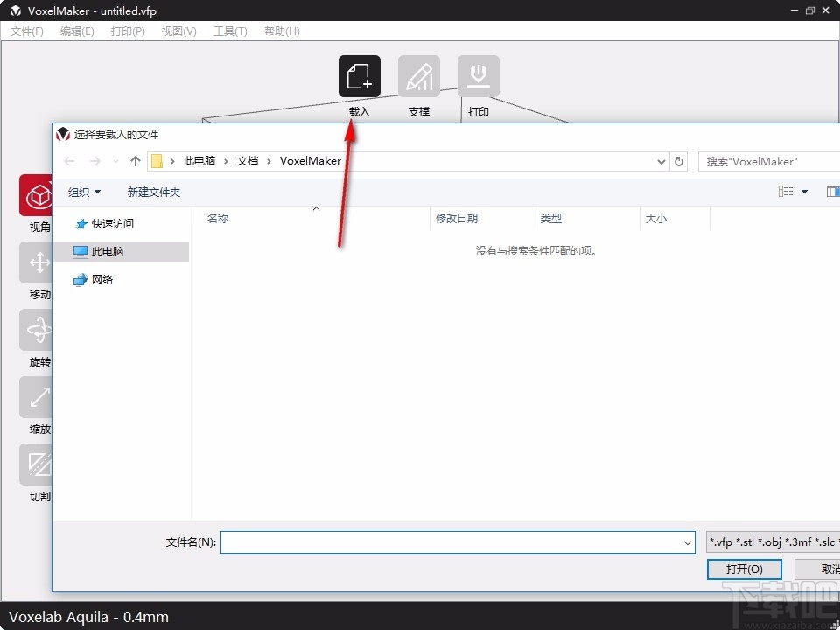Open the 视图(V) menu

(x=178, y=31)
